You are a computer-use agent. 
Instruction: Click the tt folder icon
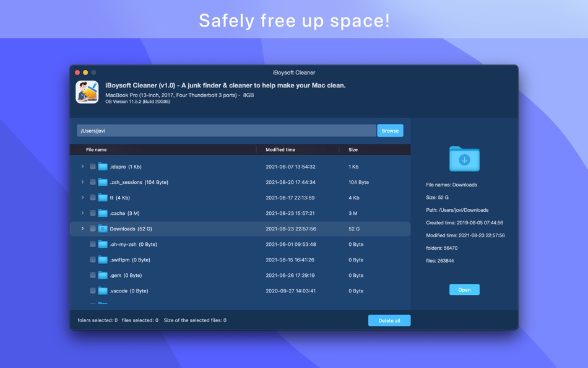pyautogui.click(x=103, y=198)
